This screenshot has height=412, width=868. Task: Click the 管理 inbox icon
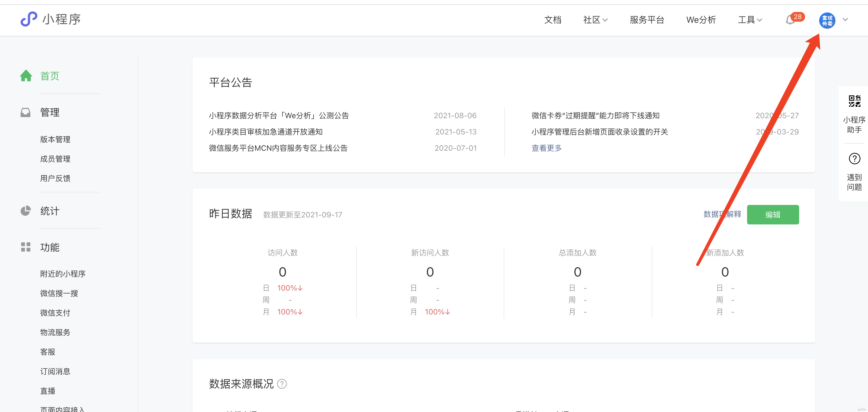point(25,112)
